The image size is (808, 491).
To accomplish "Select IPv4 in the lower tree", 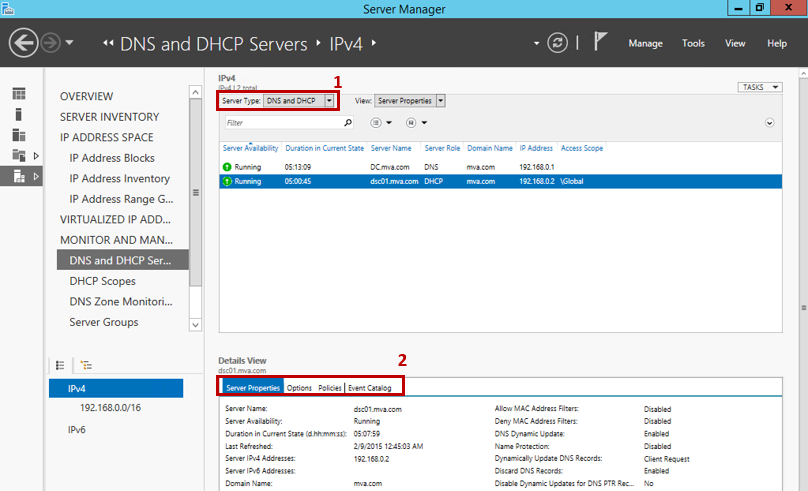I will pyautogui.click(x=116, y=388).
